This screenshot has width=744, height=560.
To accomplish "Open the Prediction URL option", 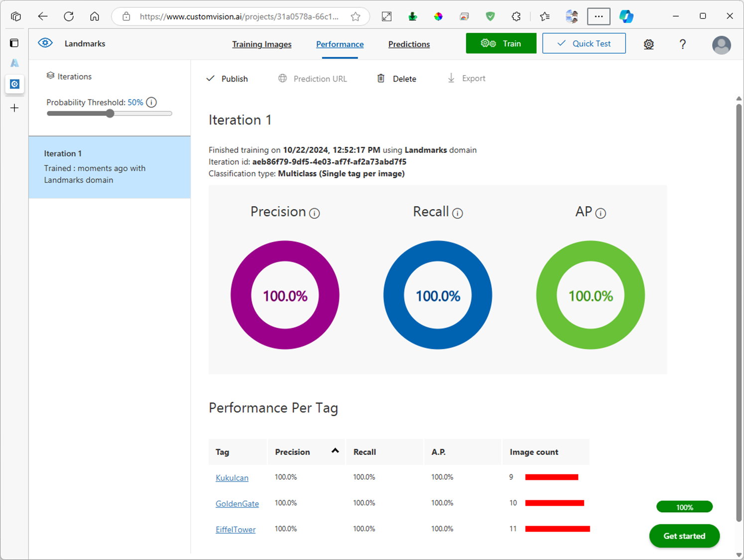I will (313, 79).
